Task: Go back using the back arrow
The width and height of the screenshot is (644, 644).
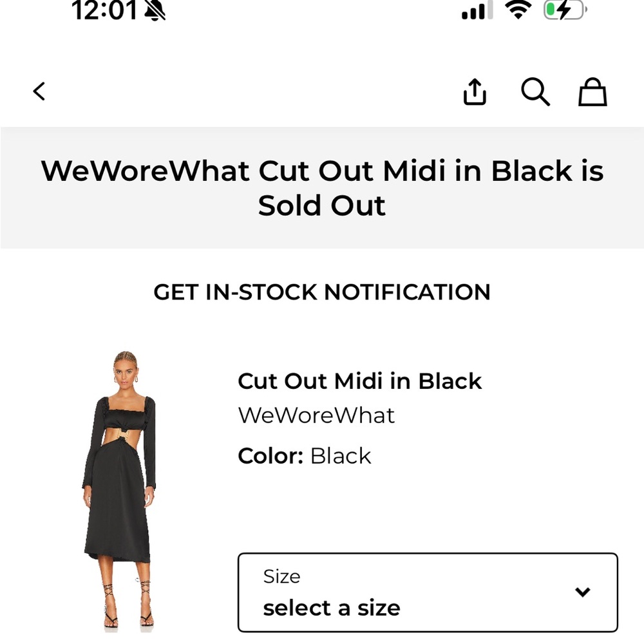Action: (39, 91)
